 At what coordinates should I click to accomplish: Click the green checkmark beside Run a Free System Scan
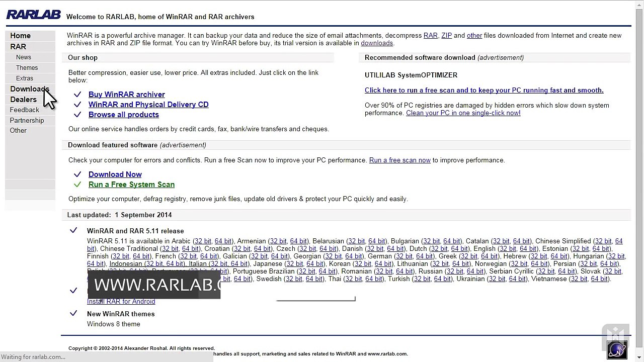pyautogui.click(x=77, y=185)
